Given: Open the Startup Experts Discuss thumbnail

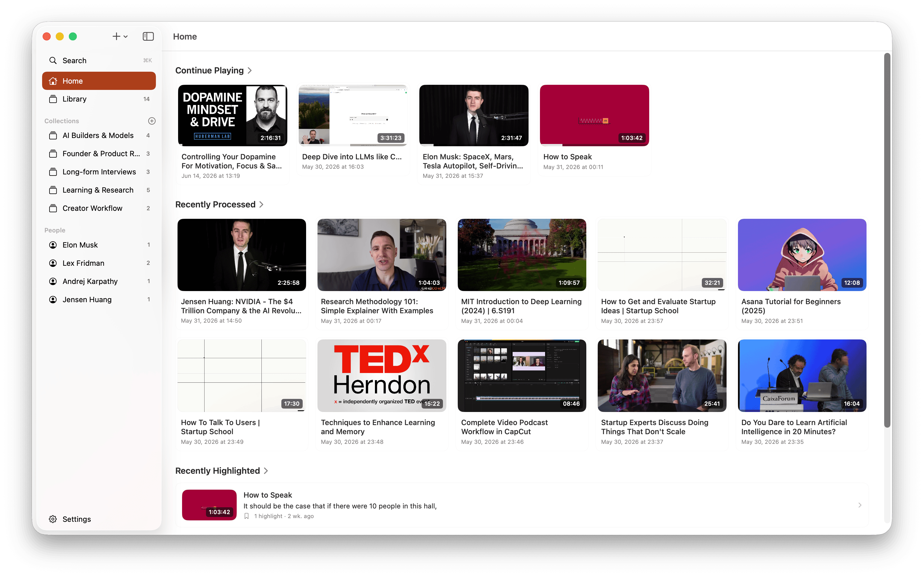Looking at the screenshot, I should tap(661, 376).
